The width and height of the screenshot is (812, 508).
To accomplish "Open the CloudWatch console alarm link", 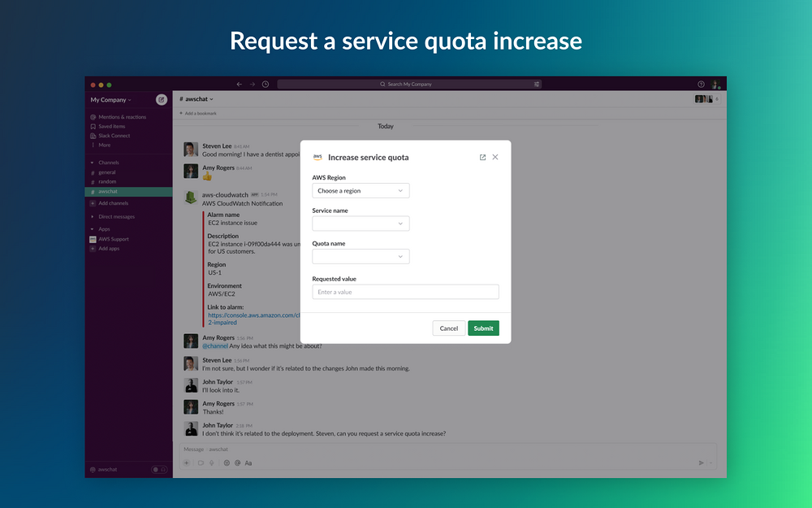I will (x=253, y=319).
